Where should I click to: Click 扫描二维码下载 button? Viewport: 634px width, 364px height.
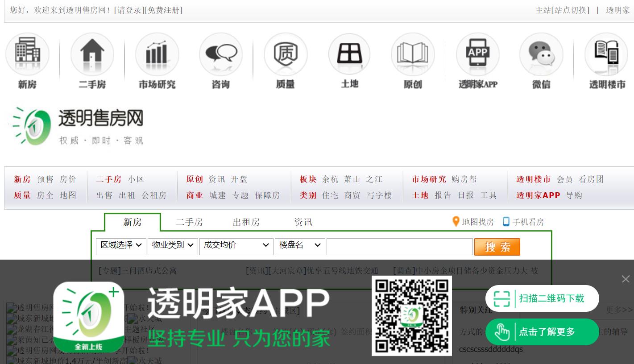(x=542, y=298)
